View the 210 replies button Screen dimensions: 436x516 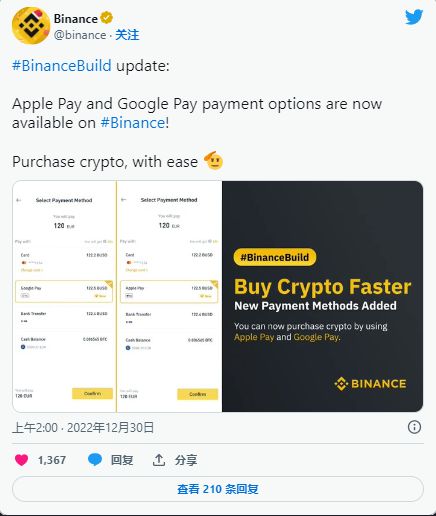[218, 489]
